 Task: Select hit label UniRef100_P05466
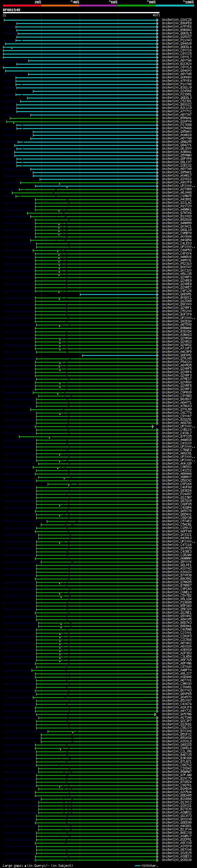[177, 128]
